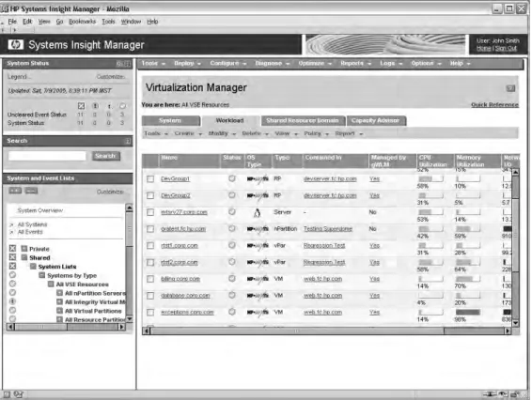The height and width of the screenshot is (400, 532).
Task: Click status icon for billing.corp.com row
Action: pos(232,279)
